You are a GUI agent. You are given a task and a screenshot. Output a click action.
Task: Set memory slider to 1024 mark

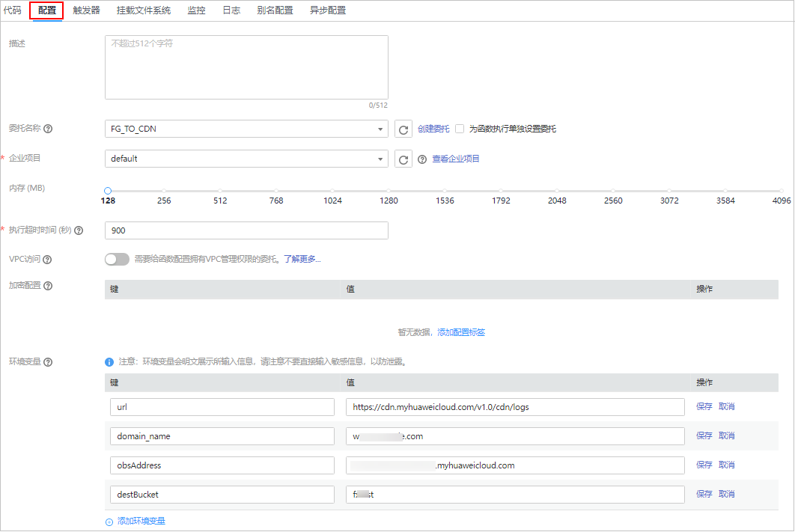point(332,191)
